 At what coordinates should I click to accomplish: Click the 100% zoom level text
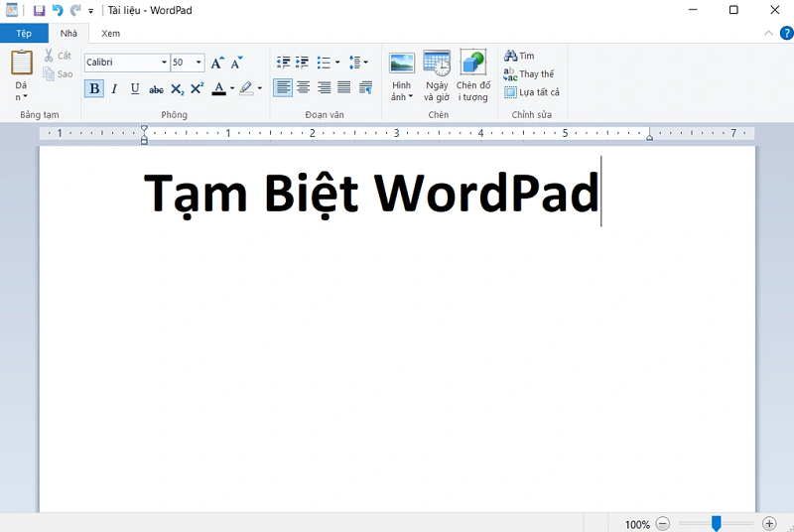(637, 524)
